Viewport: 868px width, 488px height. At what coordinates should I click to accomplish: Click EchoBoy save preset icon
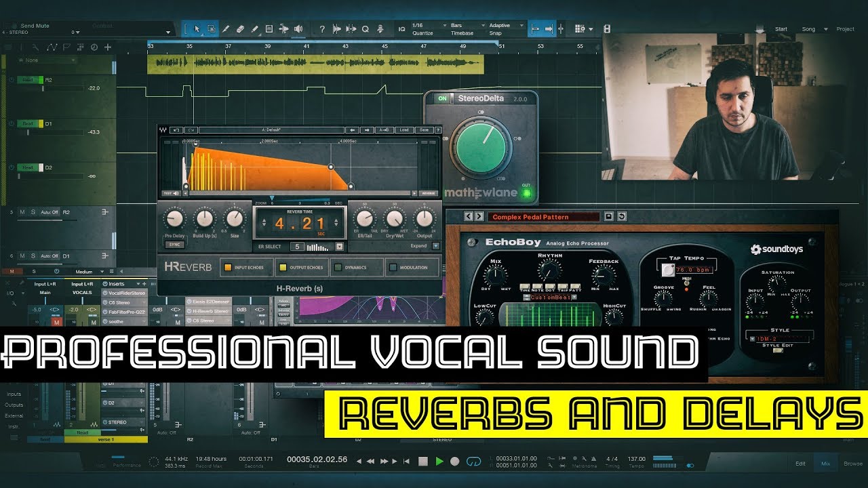coord(609,217)
